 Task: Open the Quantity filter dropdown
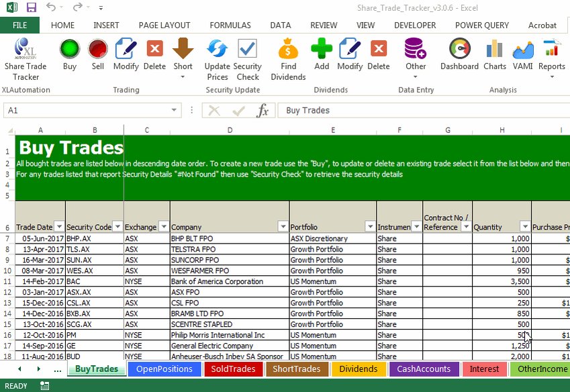click(525, 226)
